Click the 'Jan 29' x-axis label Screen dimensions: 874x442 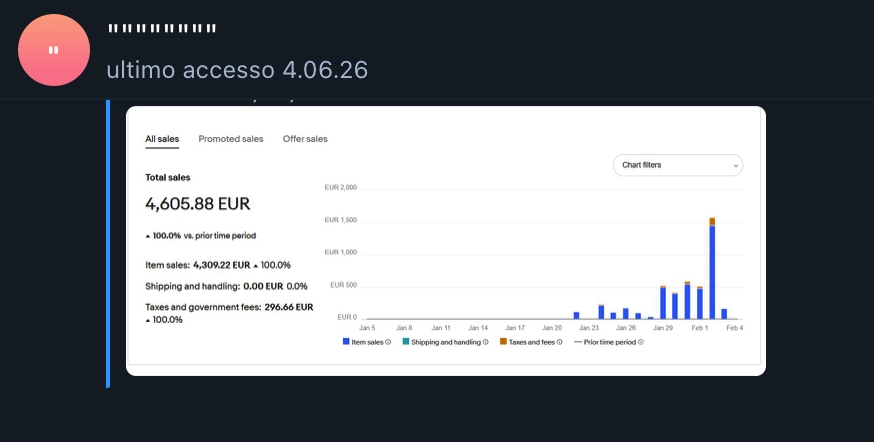pyautogui.click(x=663, y=328)
